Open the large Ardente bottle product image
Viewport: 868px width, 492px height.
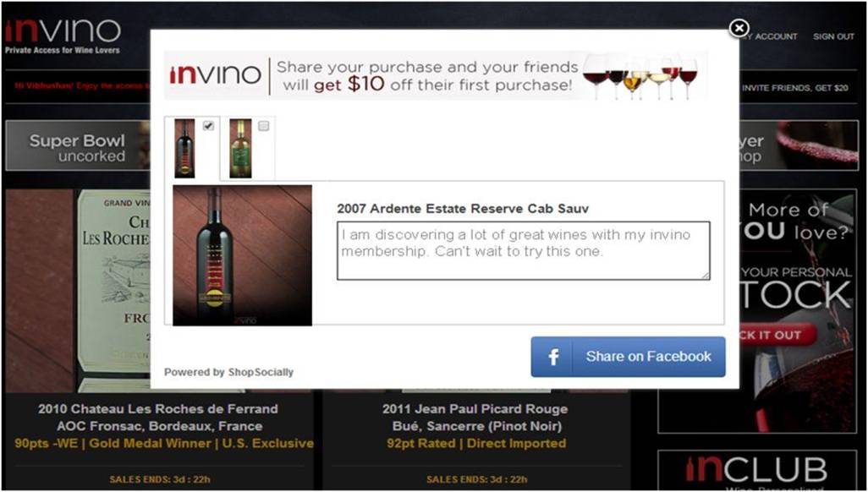tap(242, 255)
